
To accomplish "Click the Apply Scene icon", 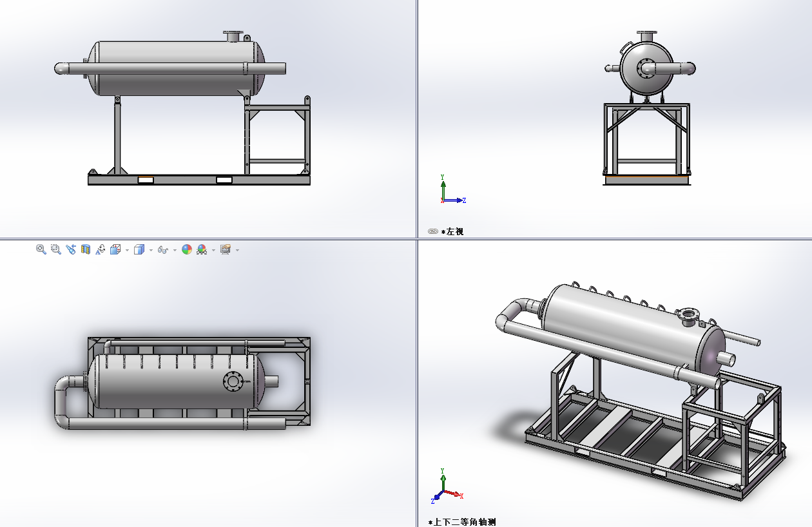I will click(x=202, y=249).
